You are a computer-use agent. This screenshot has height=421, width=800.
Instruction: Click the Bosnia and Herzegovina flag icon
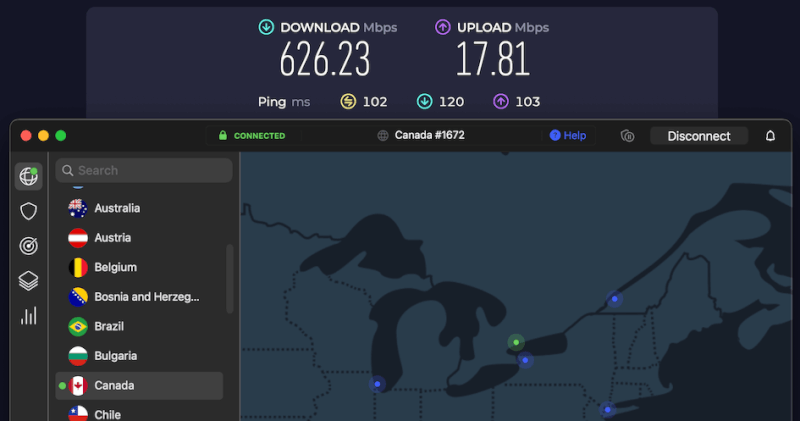tap(78, 297)
